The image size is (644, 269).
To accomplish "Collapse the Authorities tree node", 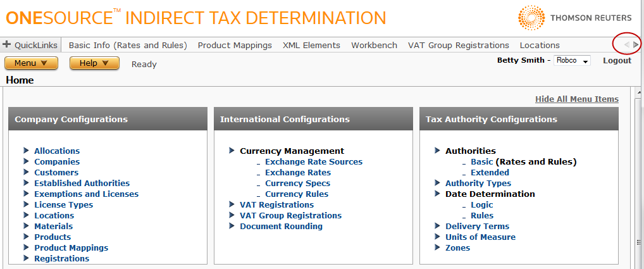I will 437,151.
